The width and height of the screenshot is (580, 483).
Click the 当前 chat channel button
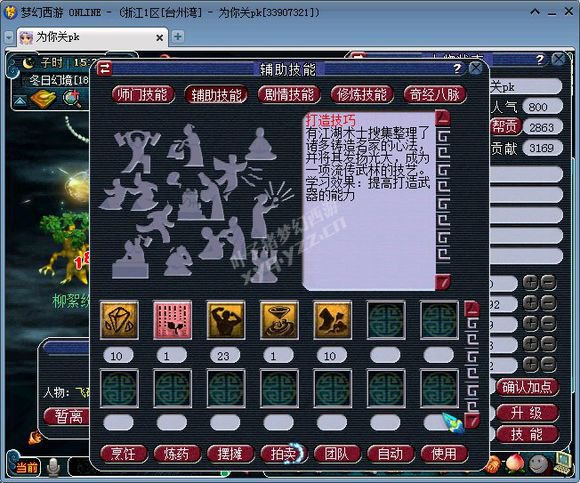coord(27,467)
